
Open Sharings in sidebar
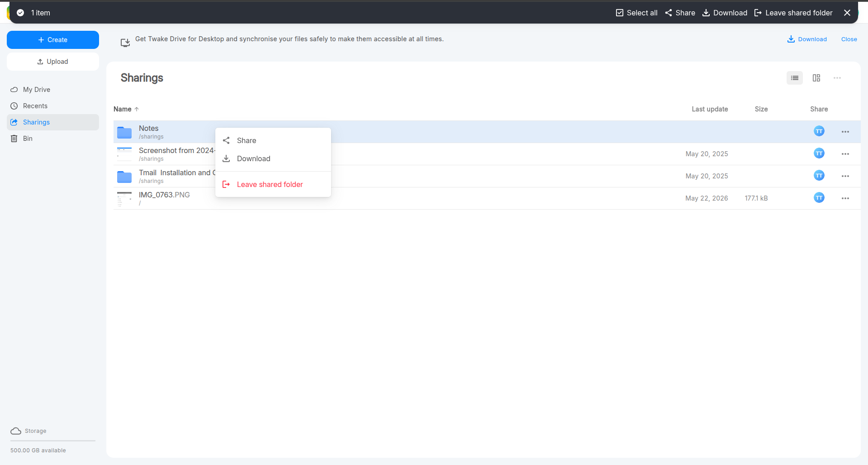53,122
